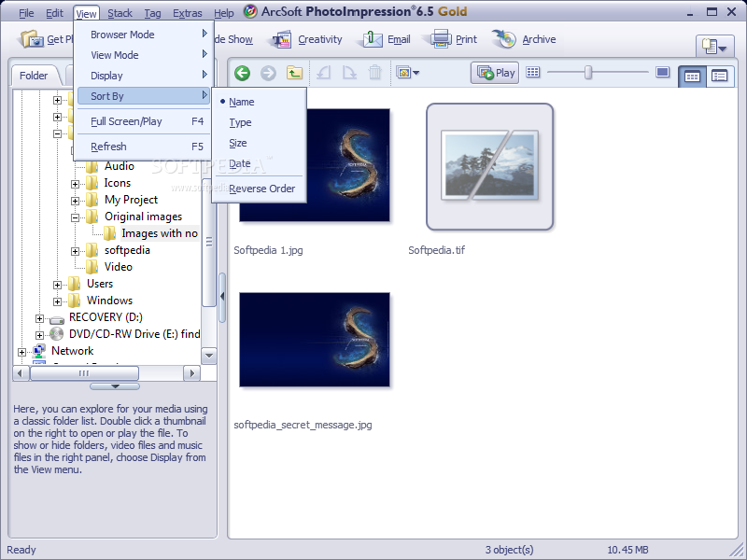Go up one folder level icon
747x560 pixels.
coord(294,73)
